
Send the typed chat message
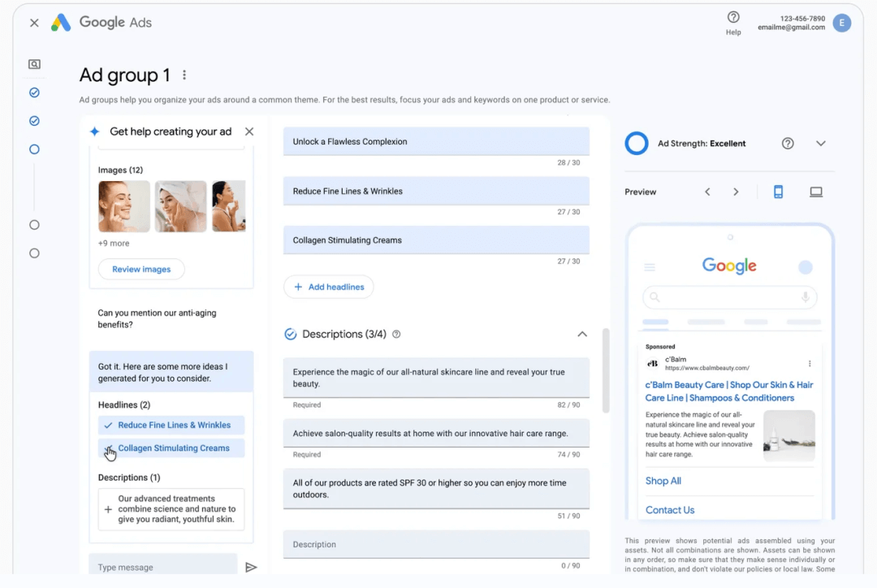coord(251,568)
